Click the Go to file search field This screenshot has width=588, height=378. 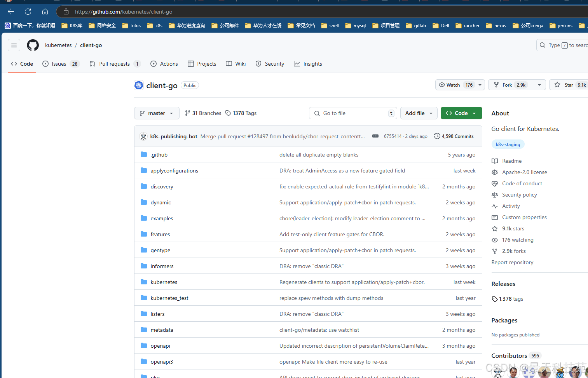[x=353, y=113]
